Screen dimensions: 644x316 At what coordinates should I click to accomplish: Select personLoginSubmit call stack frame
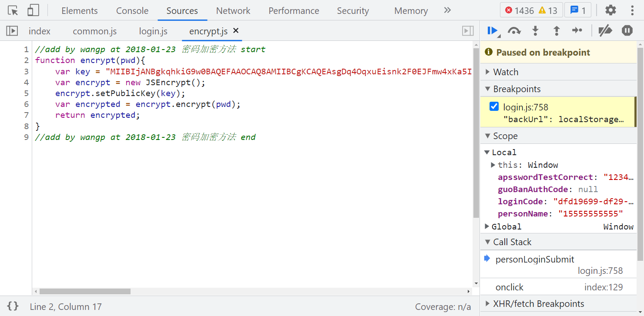coord(535,259)
